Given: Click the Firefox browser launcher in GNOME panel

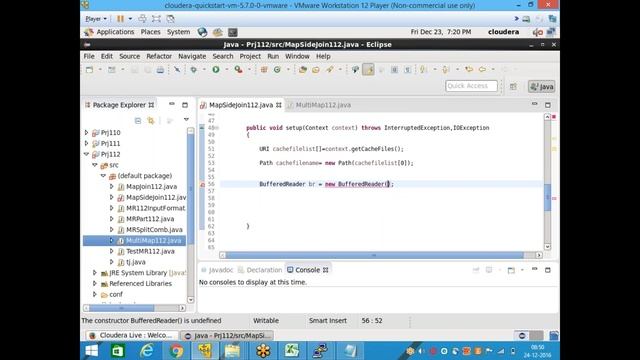Looking at the screenshot, I should point(202,32).
